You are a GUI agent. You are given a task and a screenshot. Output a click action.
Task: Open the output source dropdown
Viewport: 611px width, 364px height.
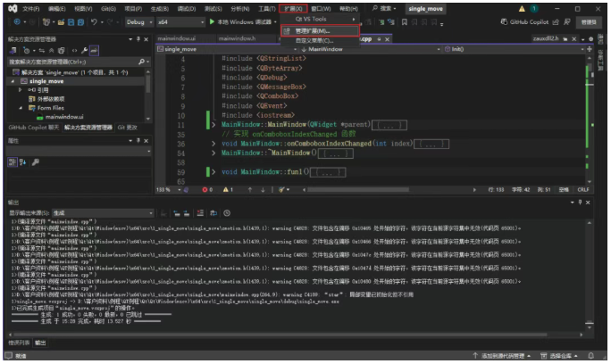click(103, 213)
